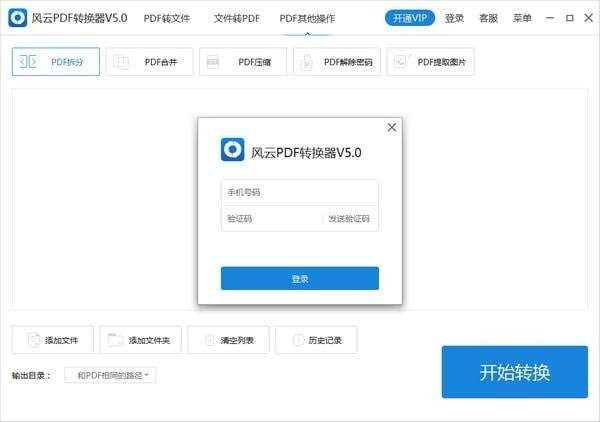Image resolution: width=600 pixels, height=422 pixels.
Task: Expand the 输出目录 output path dropdown
Action: coord(111,375)
